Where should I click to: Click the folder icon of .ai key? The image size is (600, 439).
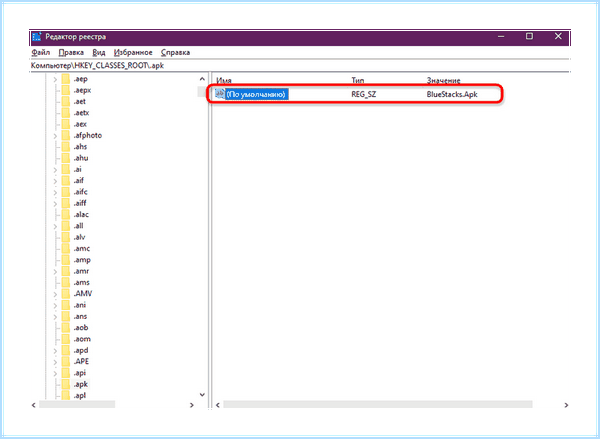coord(66,170)
